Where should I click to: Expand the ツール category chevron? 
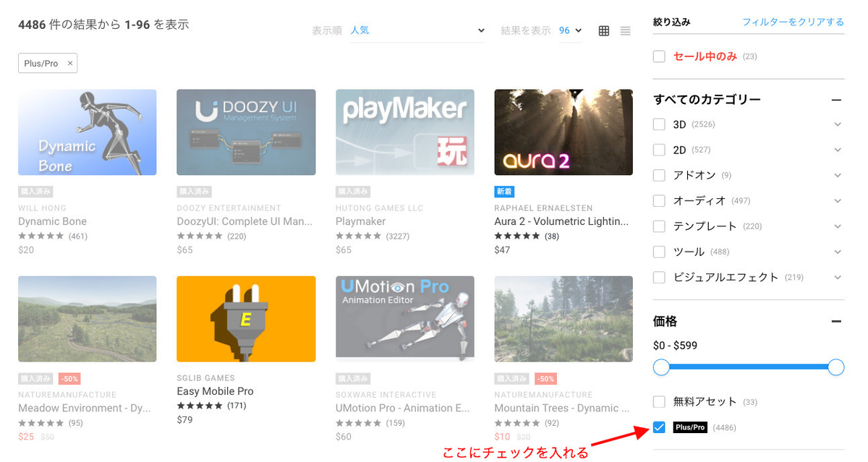[x=838, y=252]
